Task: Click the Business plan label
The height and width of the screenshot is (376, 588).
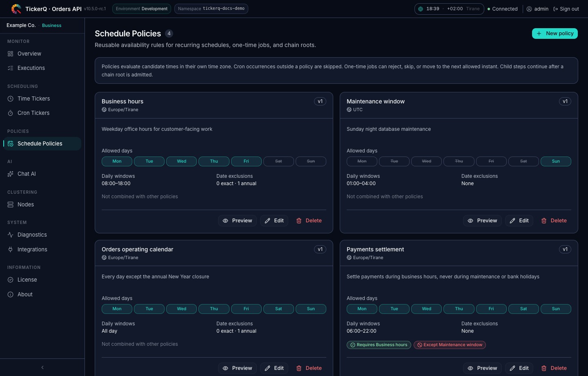Action: 52,25
